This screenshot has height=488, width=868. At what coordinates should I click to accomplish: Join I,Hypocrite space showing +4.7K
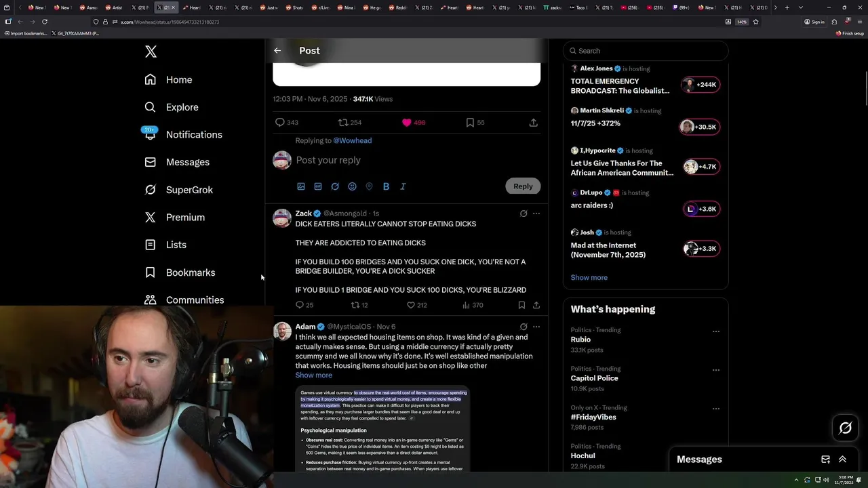(x=701, y=167)
